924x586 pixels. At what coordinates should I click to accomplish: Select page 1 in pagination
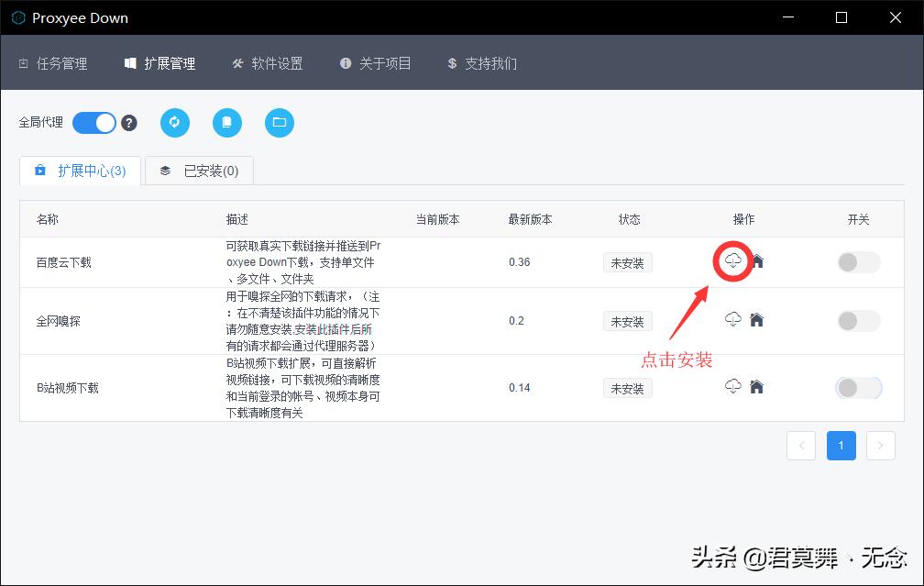tap(841, 446)
